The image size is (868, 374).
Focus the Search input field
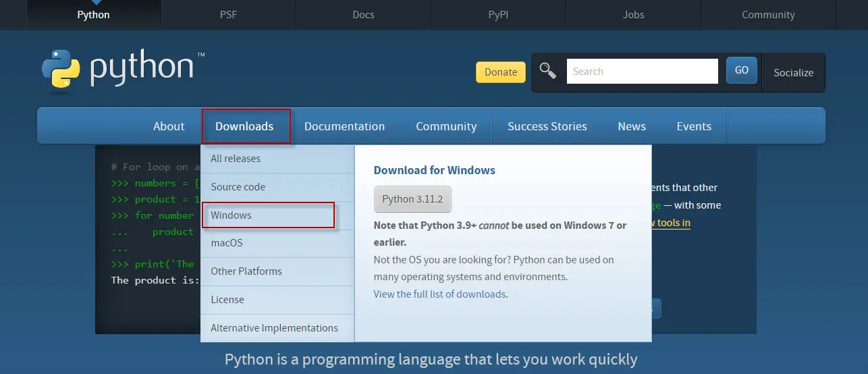click(642, 71)
